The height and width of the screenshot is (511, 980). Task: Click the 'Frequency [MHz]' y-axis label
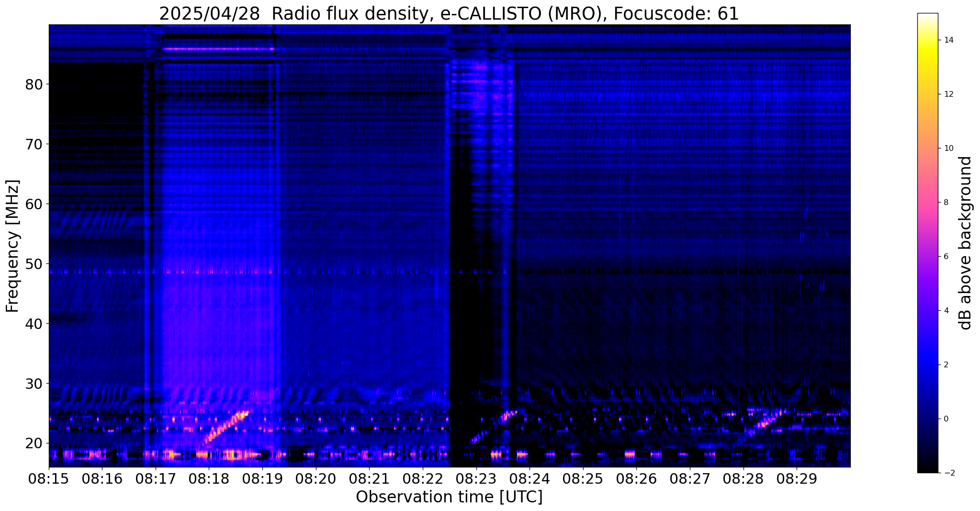[13, 246]
